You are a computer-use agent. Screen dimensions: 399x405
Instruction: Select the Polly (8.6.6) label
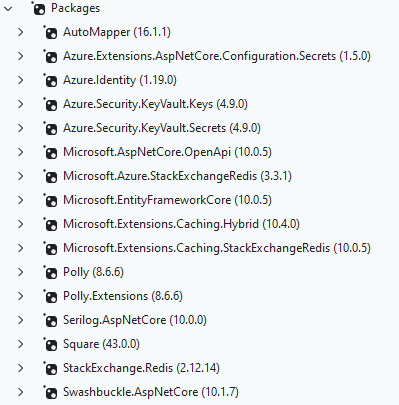pos(93,272)
